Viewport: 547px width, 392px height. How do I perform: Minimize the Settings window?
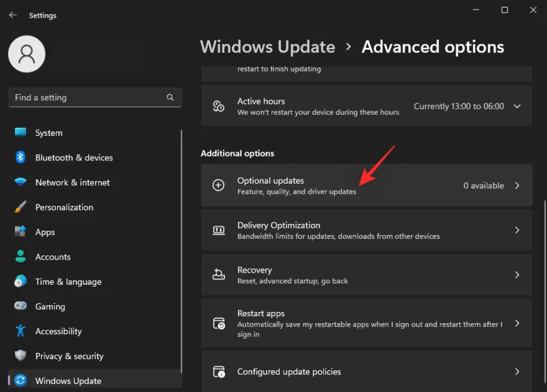(x=476, y=10)
